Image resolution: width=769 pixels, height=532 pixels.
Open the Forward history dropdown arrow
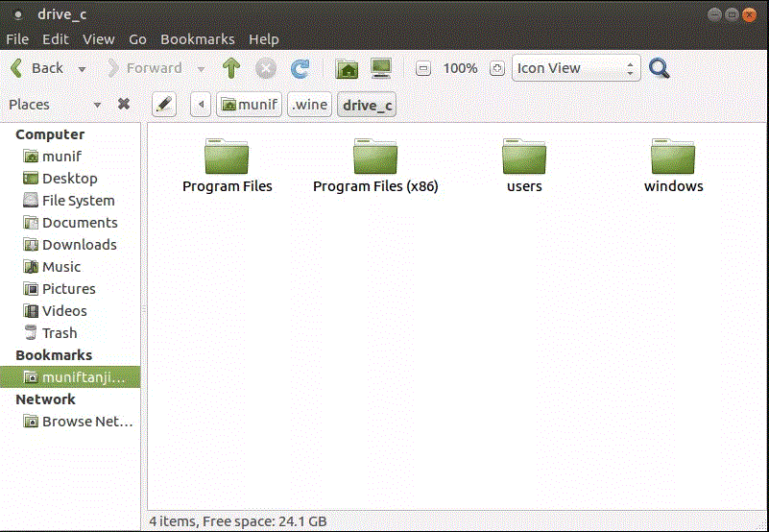pos(201,69)
